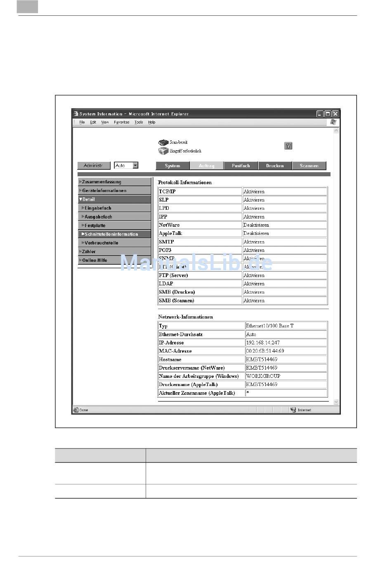Screen dimensions: 392x569
Task: Click the SLP protocol cell
Action: click(x=200, y=200)
